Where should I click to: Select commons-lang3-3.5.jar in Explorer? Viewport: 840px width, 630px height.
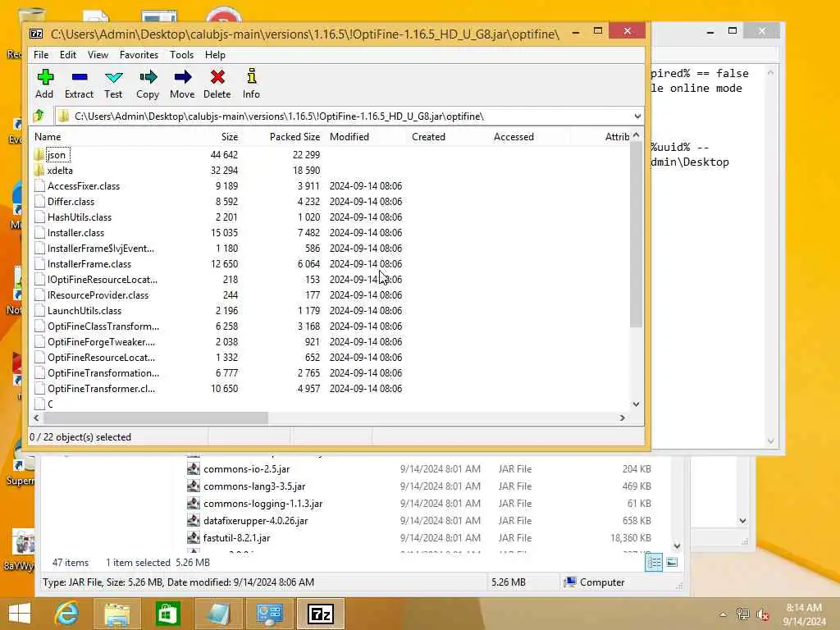click(254, 486)
